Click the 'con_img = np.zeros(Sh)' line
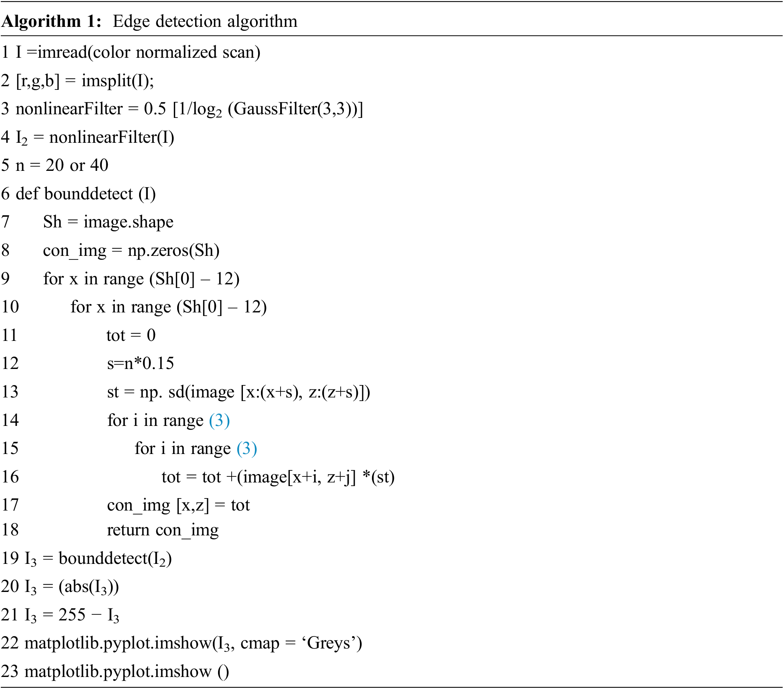Viewport: 784px width, 689px height. (x=131, y=251)
